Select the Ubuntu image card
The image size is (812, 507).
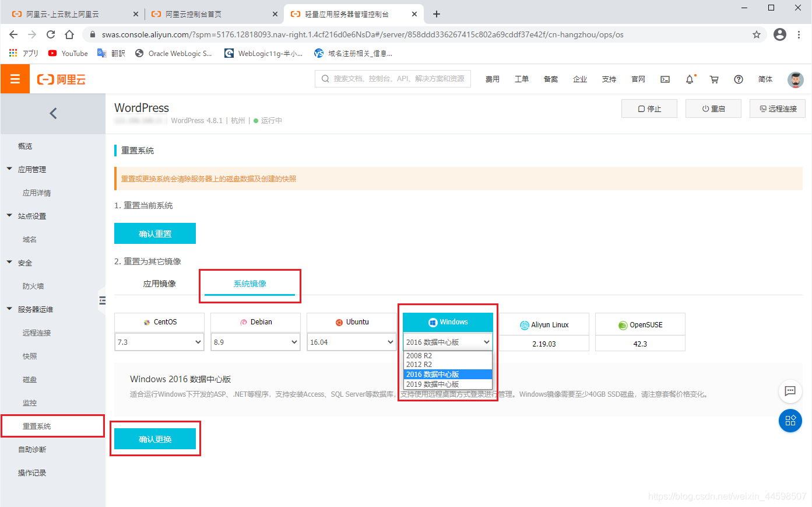click(352, 322)
